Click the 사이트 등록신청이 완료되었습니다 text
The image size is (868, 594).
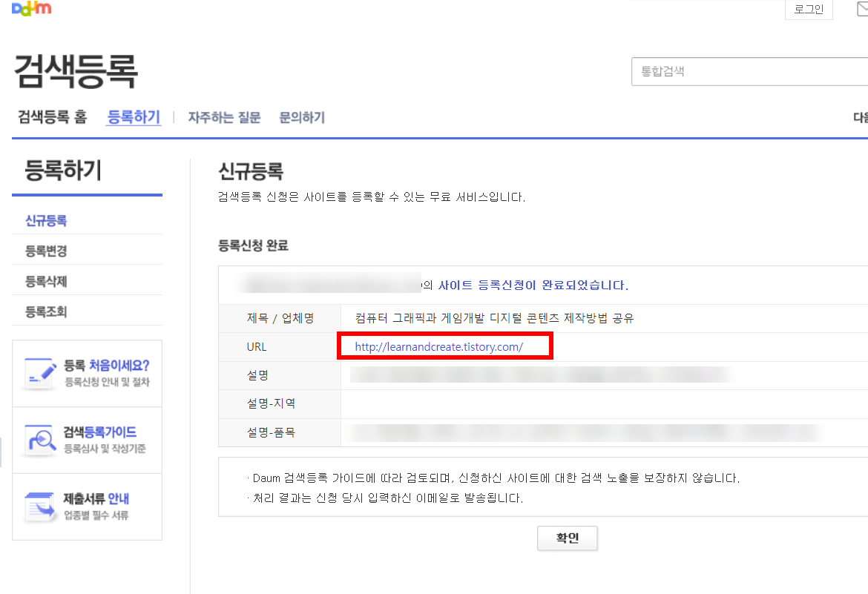pos(533,285)
